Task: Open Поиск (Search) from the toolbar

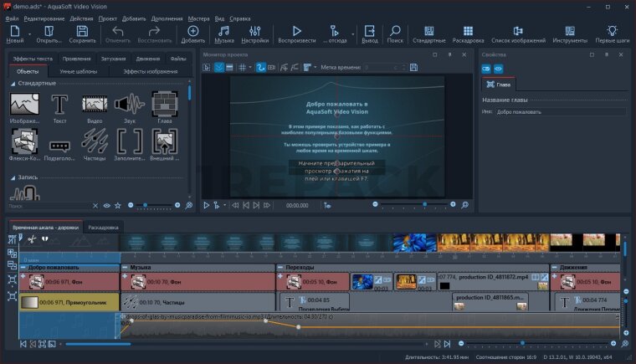Action: pos(395,32)
